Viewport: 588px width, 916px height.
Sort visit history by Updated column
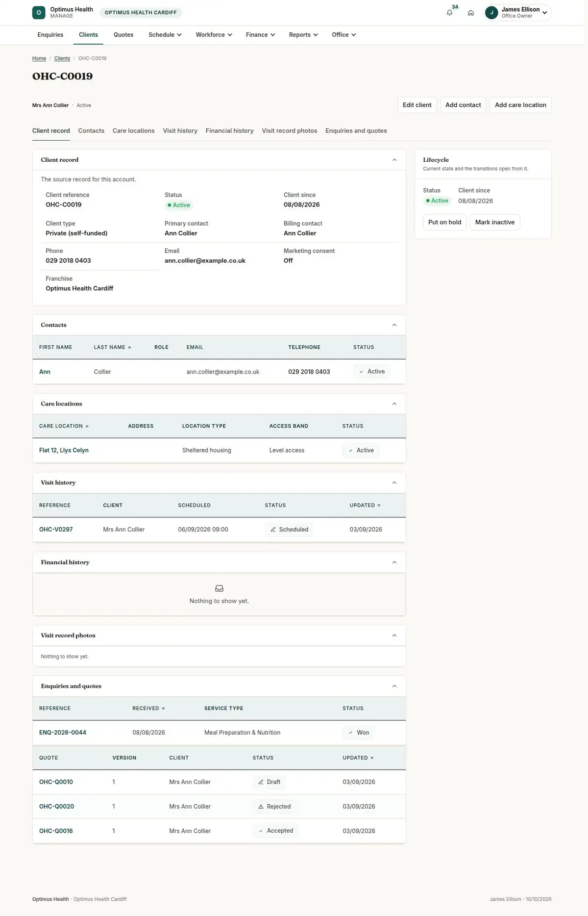coord(365,506)
